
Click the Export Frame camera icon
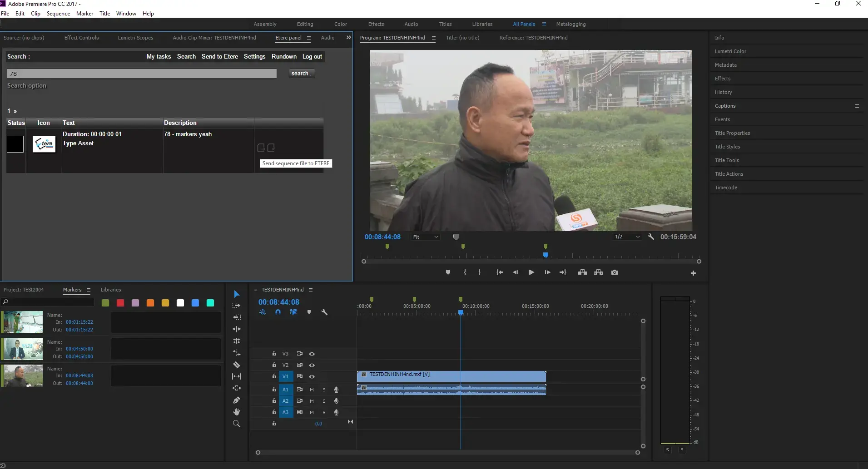click(x=615, y=272)
